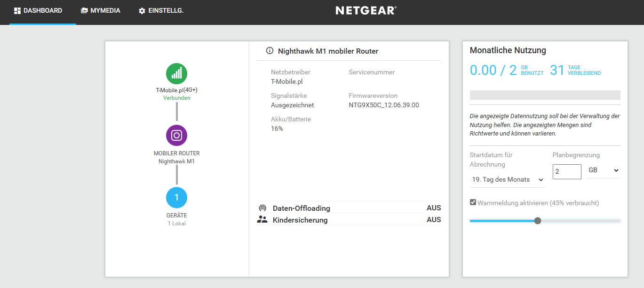
Task: Click the Signalstärke value Ausgezeichnet
Action: (x=292, y=105)
